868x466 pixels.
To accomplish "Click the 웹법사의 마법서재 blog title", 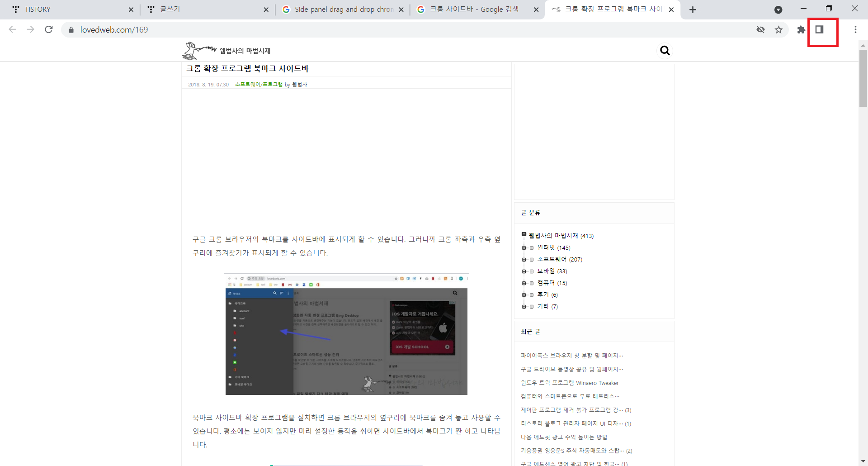I will click(245, 51).
